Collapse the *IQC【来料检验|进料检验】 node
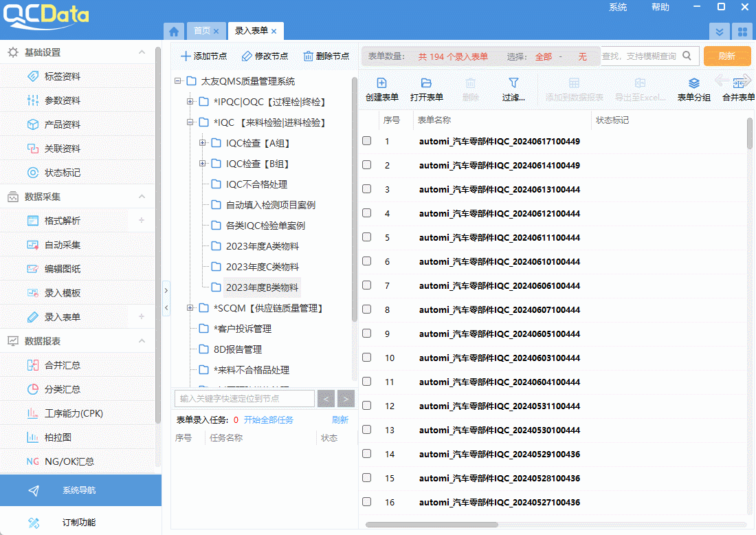The image size is (756, 535). point(190,122)
